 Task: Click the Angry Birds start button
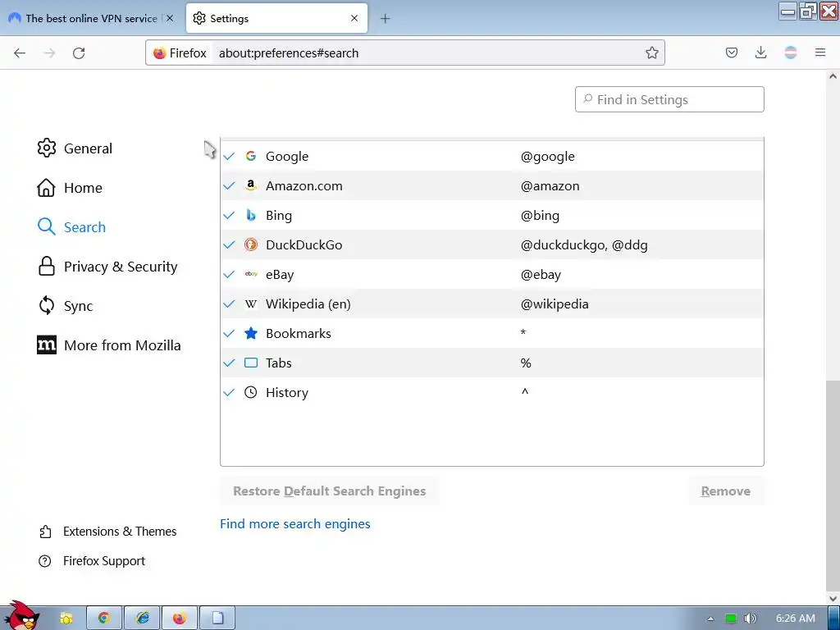tap(21, 616)
